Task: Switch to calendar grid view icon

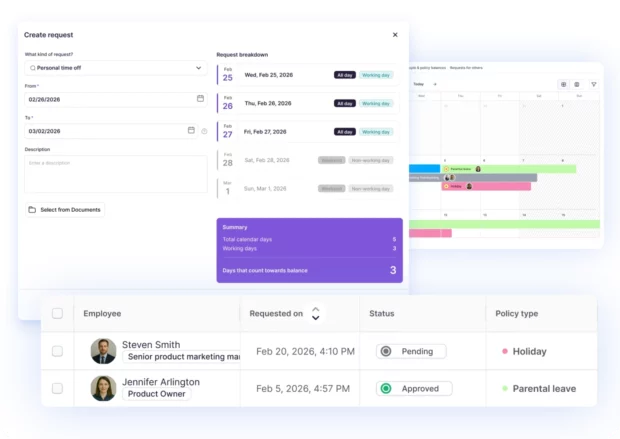Action: pos(563,84)
